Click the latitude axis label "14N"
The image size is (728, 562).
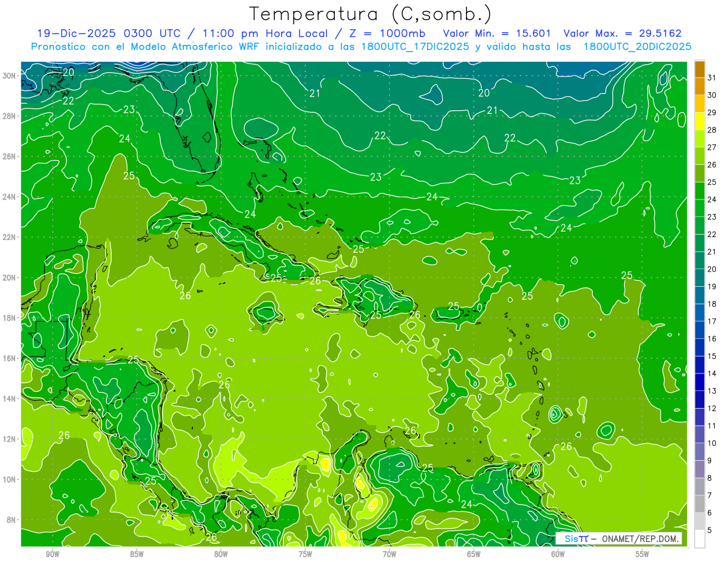(x=10, y=399)
